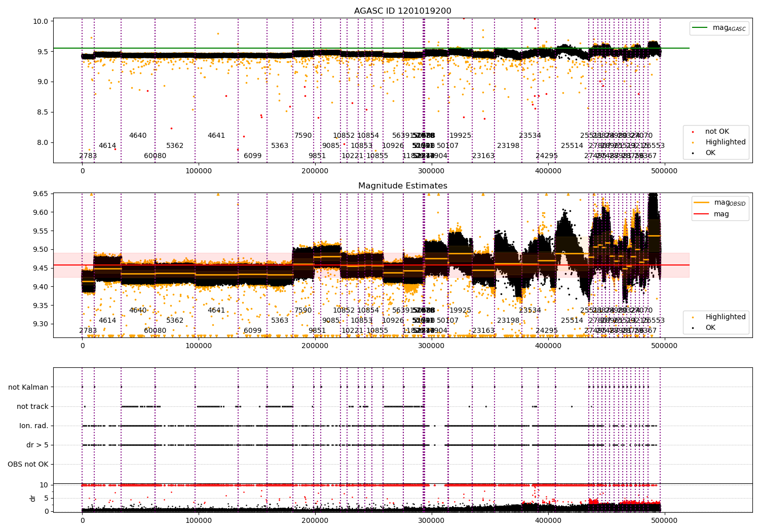Click obsid label "24295" in top plot
The height and width of the screenshot is (532, 760).
(x=547, y=156)
